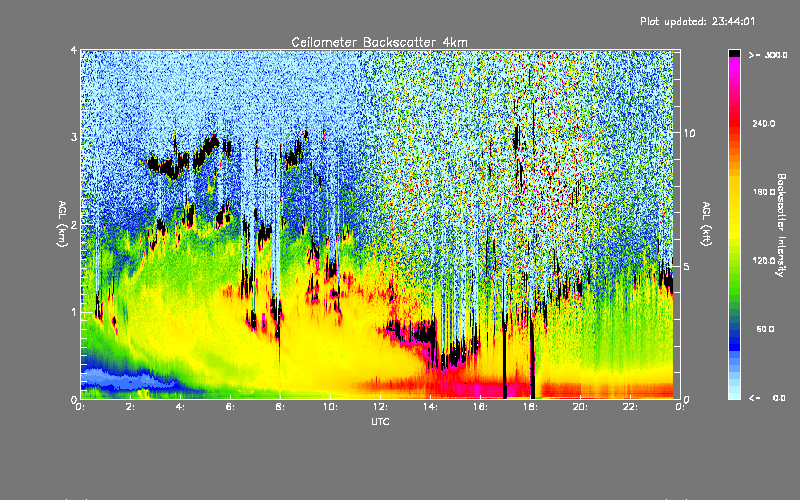Viewport: 800px width, 500px height.
Task: Click the "4:" tick on the UTC axis
Action: [180, 407]
